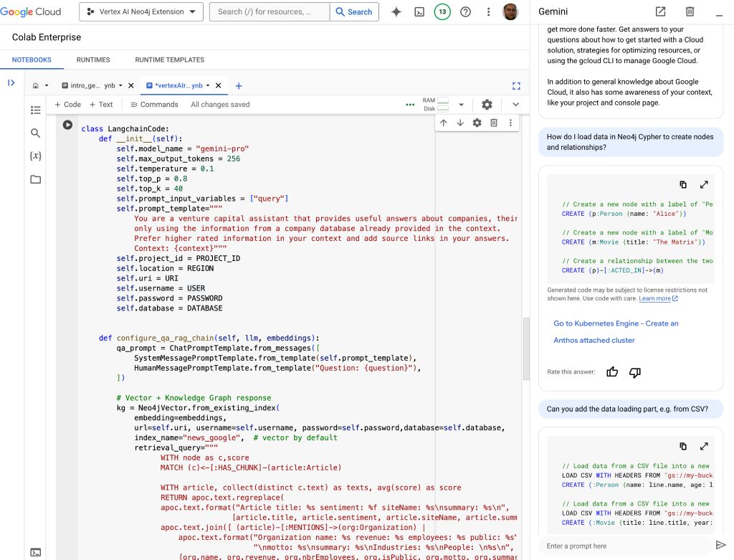The image size is (734, 560).
Task: Open the terminal icon at sidebar bottom
Action: pos(36,553)
